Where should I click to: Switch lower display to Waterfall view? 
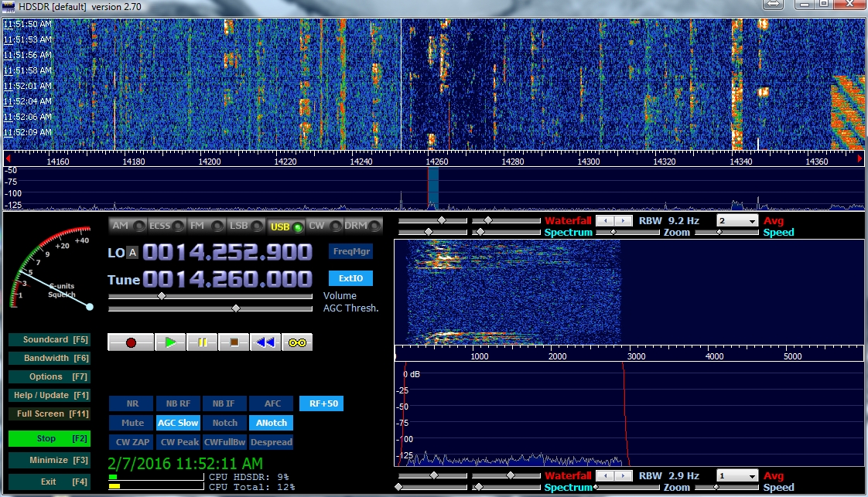tap(568, 475)
